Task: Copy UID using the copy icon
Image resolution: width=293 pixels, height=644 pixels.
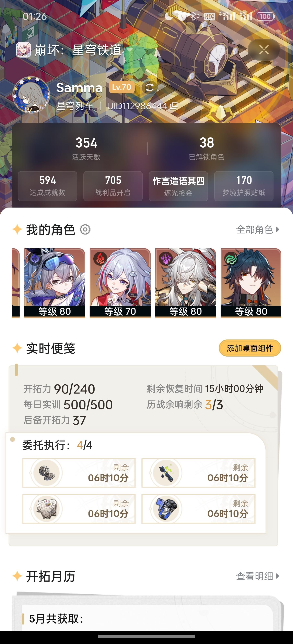Action: point(173,106)
